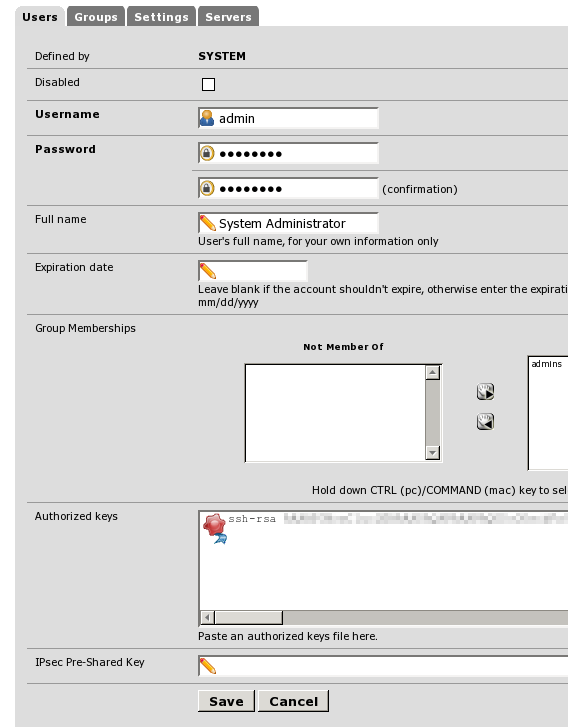Toggle the Disabled checkbox
The height and width of the screenshot is (727, 568).
coord(208,84)
